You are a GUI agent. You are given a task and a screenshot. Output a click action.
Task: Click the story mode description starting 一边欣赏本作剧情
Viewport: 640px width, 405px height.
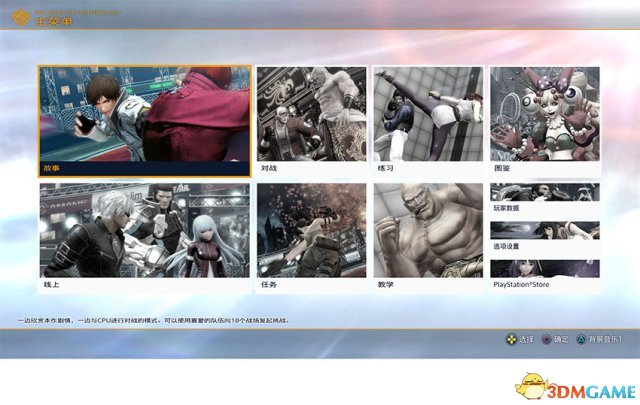(154, 320)
